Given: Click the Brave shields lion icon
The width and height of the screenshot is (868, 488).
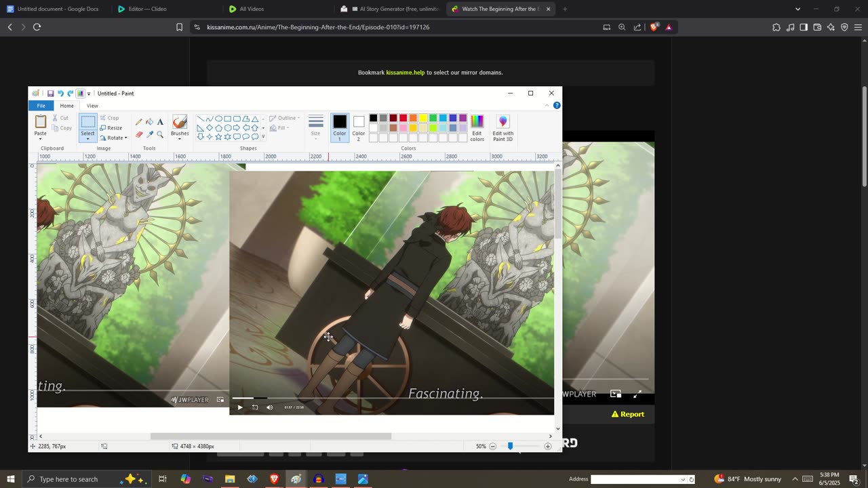Looking at the screenshot, I should click(654, 27).
